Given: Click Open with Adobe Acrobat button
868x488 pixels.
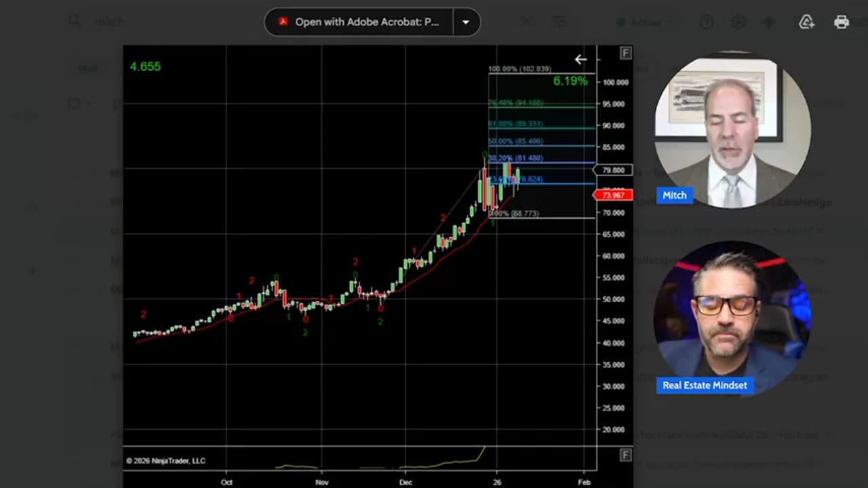Looking at the screenshot, I should coord(359,22).
